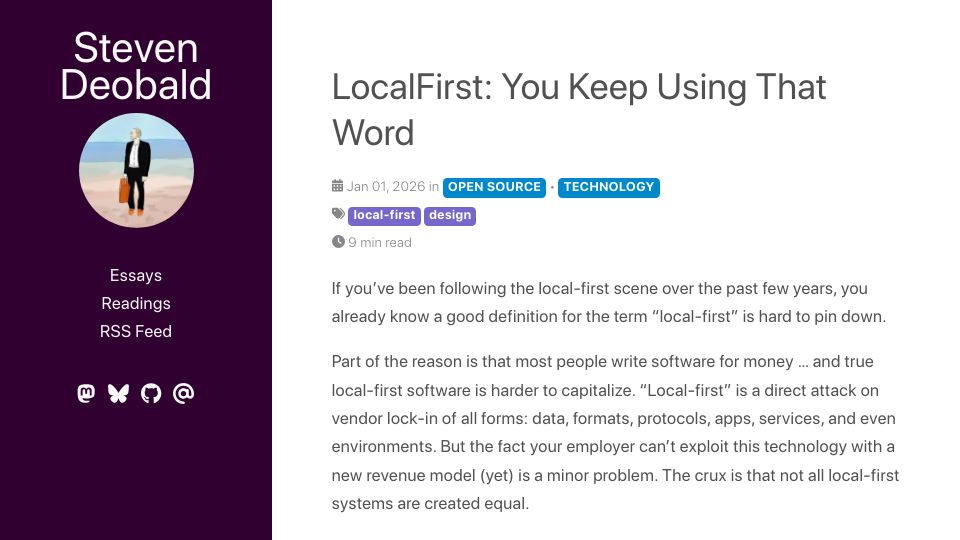The image size is (960, 540).
Task: Select the local-first tag
Action: [x=384, y=216]
